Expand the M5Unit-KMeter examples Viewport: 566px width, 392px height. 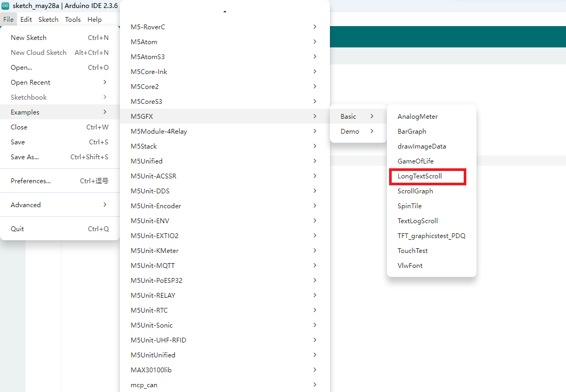click(x=224, y=251)
